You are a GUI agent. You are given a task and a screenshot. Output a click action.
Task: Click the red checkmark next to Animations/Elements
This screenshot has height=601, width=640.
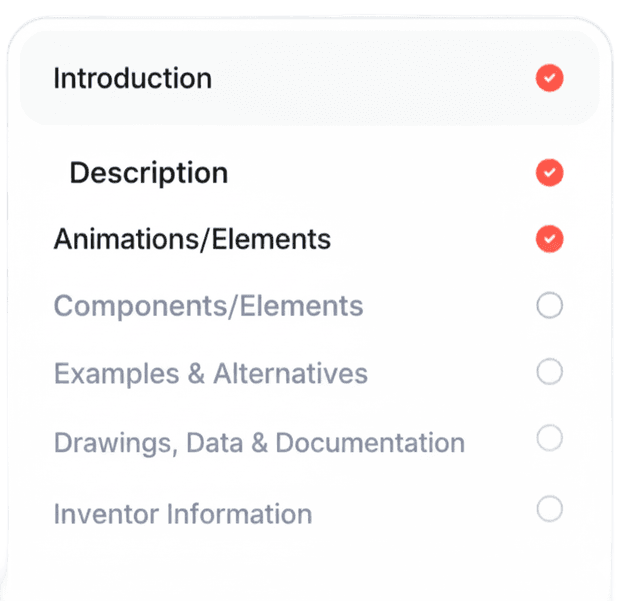[549, 239]
